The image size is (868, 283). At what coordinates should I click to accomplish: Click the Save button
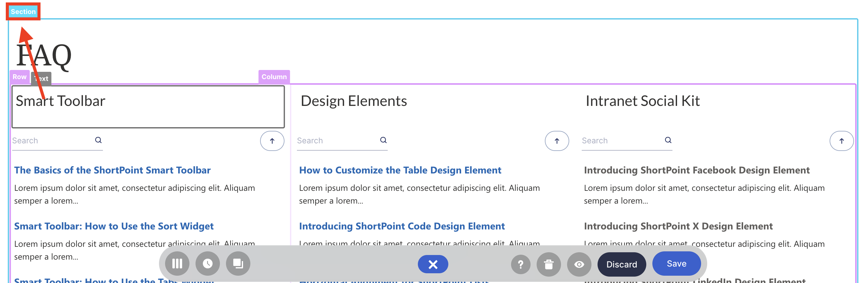pos(677,264)
